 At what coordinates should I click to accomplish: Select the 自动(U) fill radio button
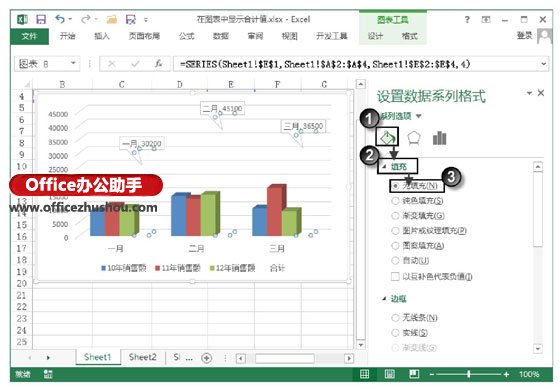pyautogui.click(x=395, y=261)
